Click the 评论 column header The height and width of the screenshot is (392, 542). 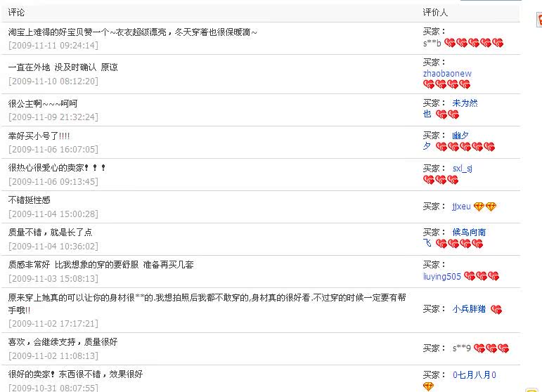pyautogui.click(x=16, y=13)
